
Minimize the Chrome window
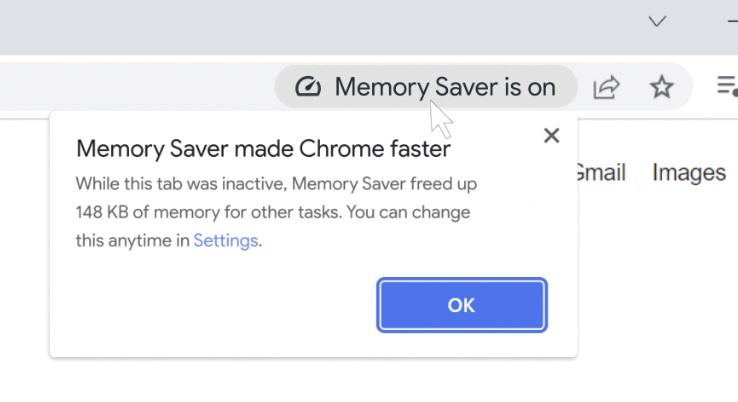click(x=732, y=21)
